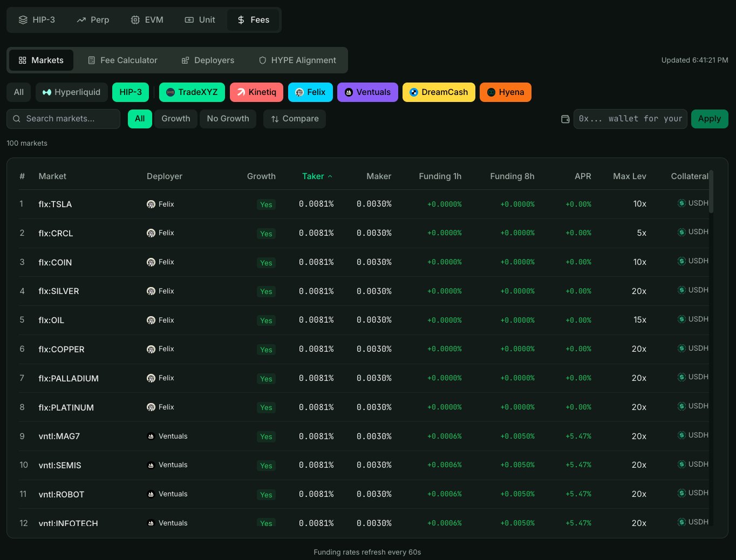Switch to the Fee Calculator tab
The height and width of the screenshot is (560, 736).
[x=122, y=60]
